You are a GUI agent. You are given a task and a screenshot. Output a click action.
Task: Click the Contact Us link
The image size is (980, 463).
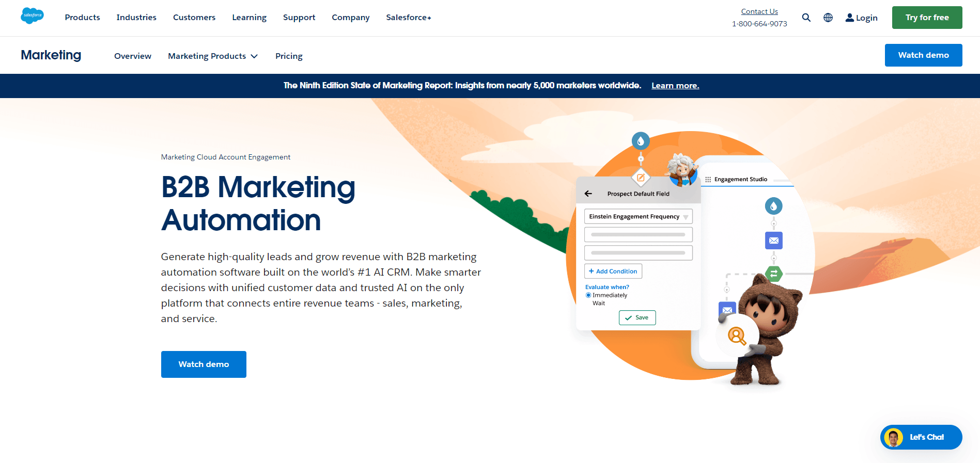click(x=759, y=11)
